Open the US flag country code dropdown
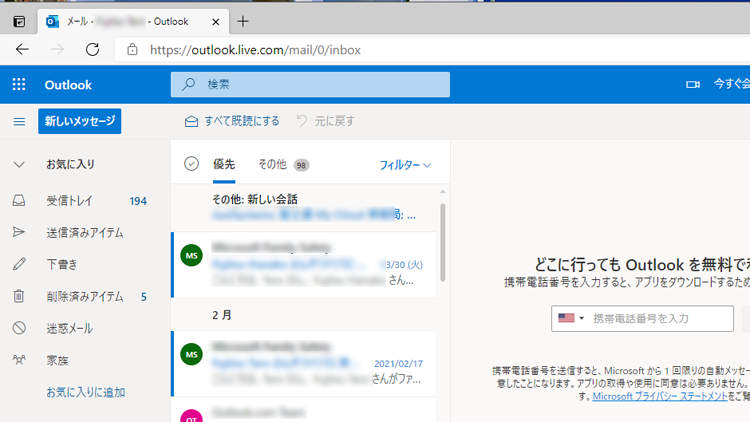This screenshot has height=422, width=750. pyautogui.click(x=571, y=318)
